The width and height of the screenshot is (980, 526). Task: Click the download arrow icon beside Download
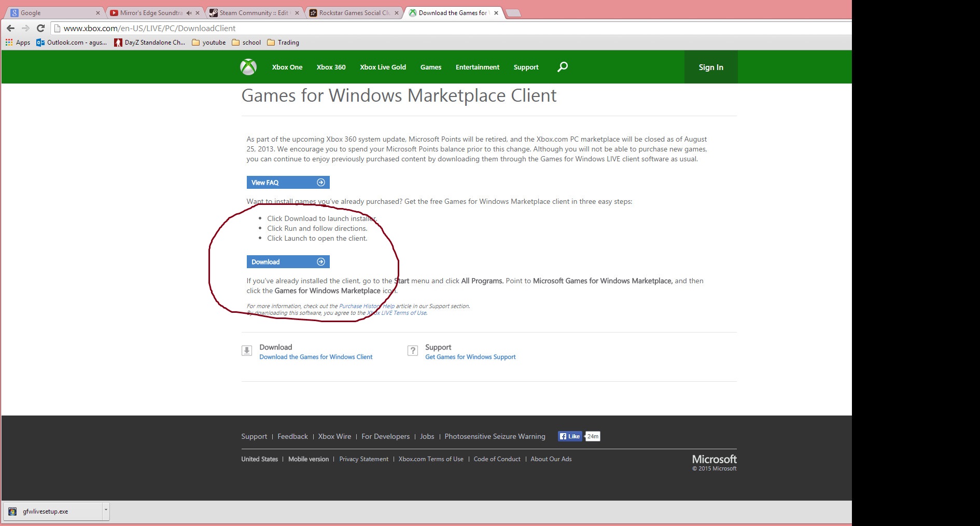247,351
